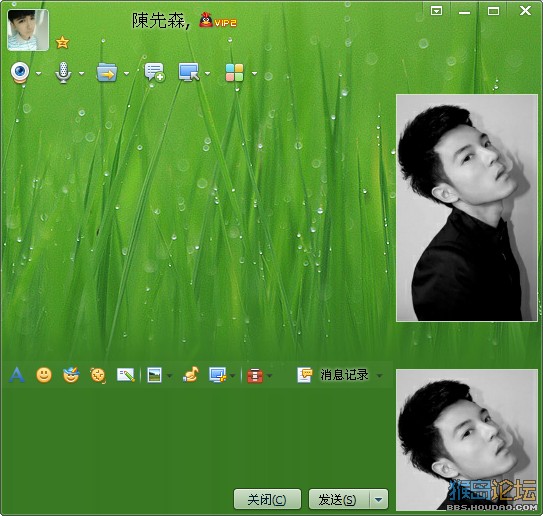Expand the 消息记录 dropdown arrow
Screen dimensions: 543x516
380,375
